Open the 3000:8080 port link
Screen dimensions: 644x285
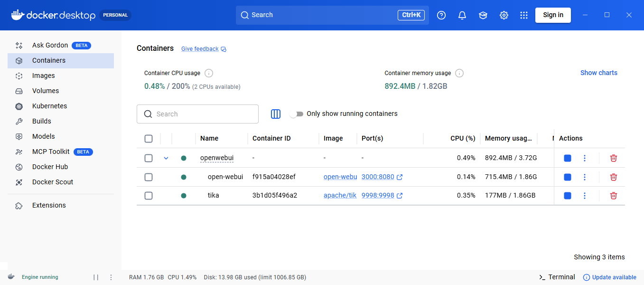point(378,177)
